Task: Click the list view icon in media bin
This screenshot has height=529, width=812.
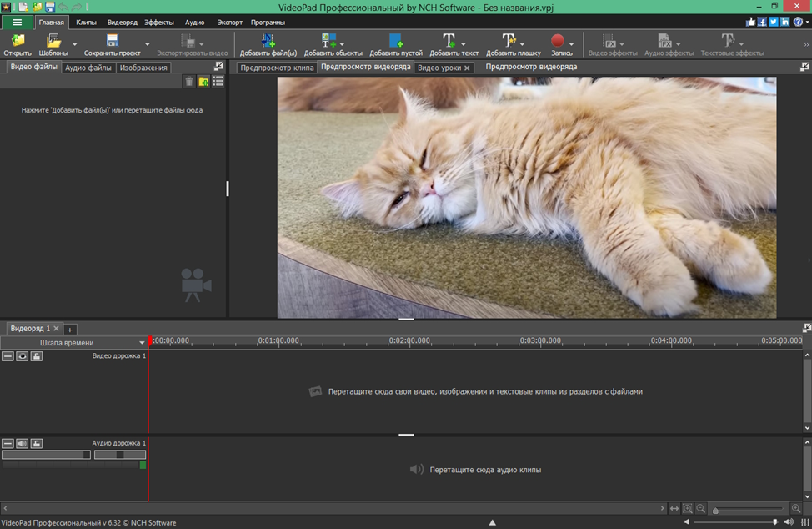Action: [x=218, y=81]
